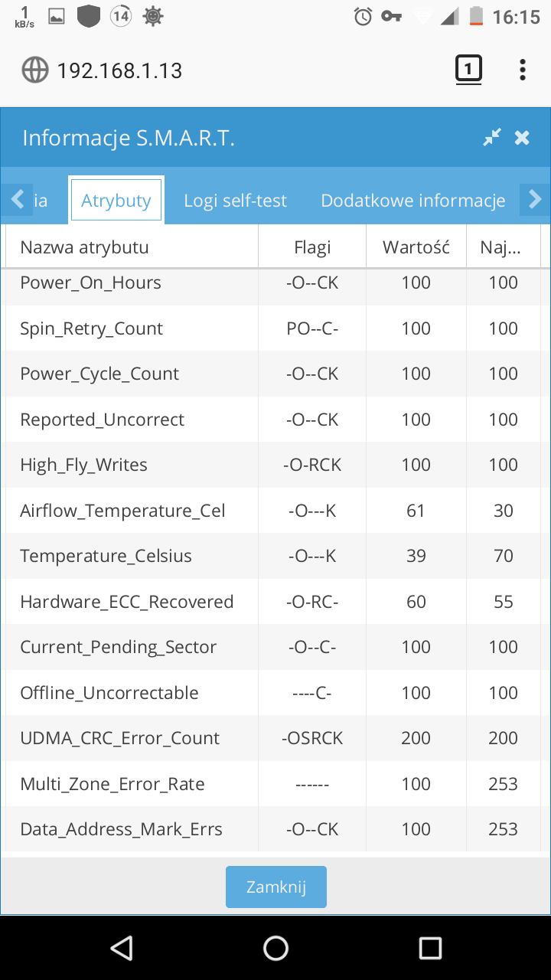551x980 pixels.
Task: Click the Zamknij button
Action: [276, 887]
